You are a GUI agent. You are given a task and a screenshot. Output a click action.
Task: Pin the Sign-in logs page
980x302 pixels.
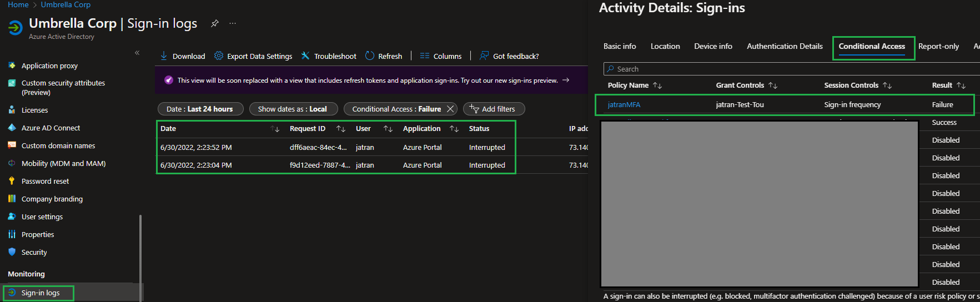coord(215,23)
